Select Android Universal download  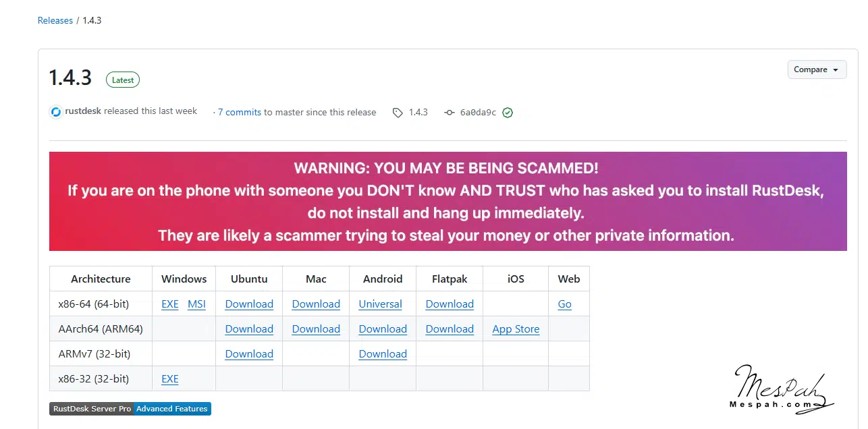(x=380, y=304)
